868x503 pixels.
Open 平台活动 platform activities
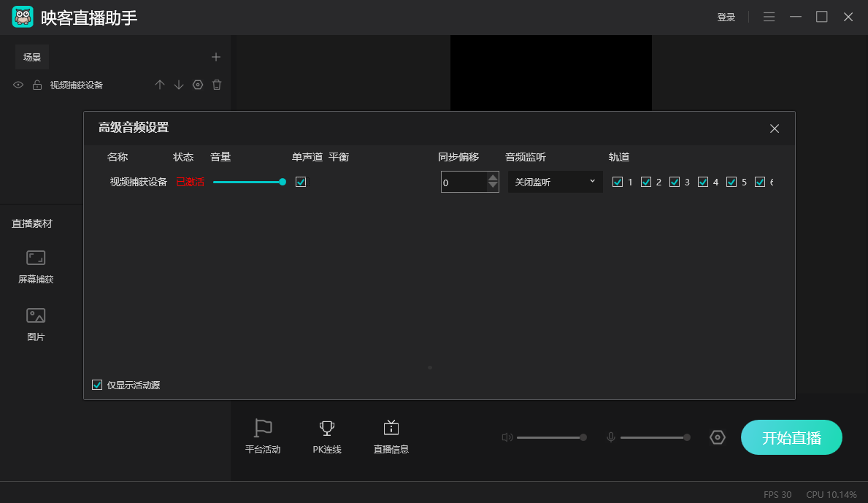[x=263, y=437]
